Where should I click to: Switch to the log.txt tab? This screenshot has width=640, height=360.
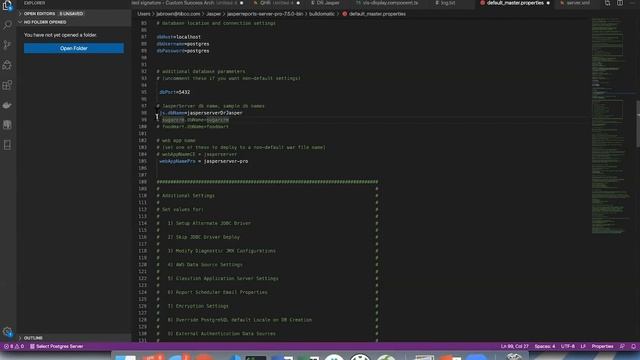(x=447, y=3)
